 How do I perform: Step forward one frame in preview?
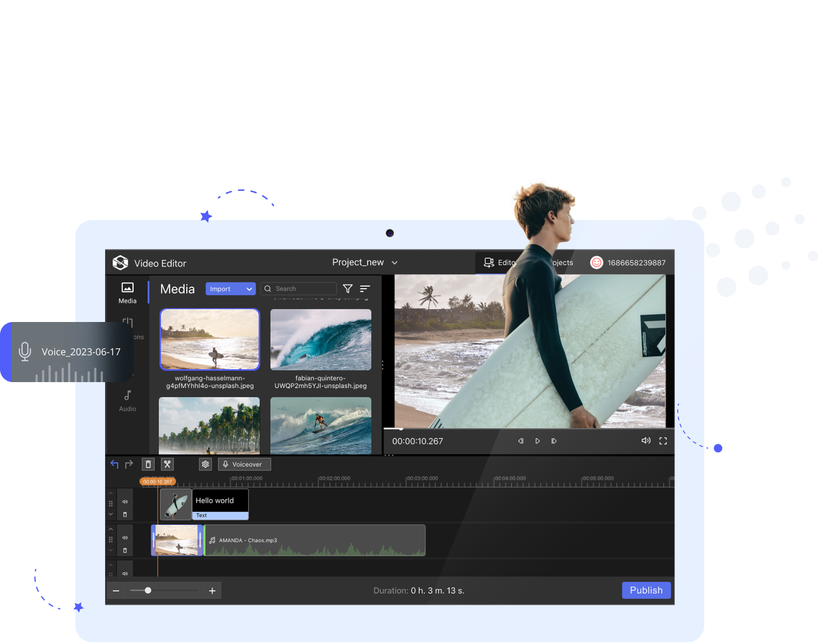(554, 441)
